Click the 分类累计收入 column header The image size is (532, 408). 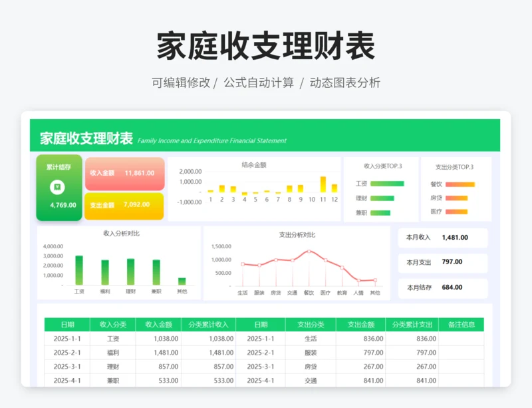(x=208, y=325)
